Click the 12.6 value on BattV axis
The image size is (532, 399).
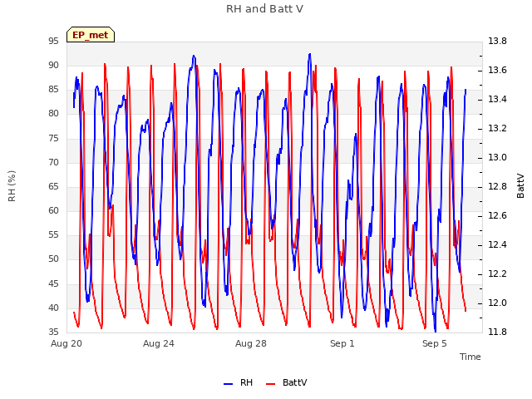click(497, 216)
